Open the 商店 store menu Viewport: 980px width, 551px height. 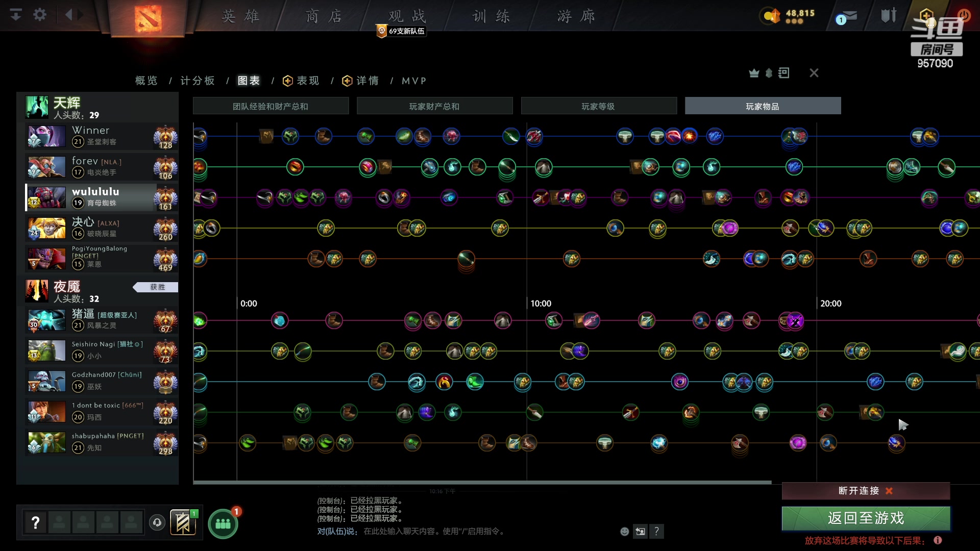point(324,16)
